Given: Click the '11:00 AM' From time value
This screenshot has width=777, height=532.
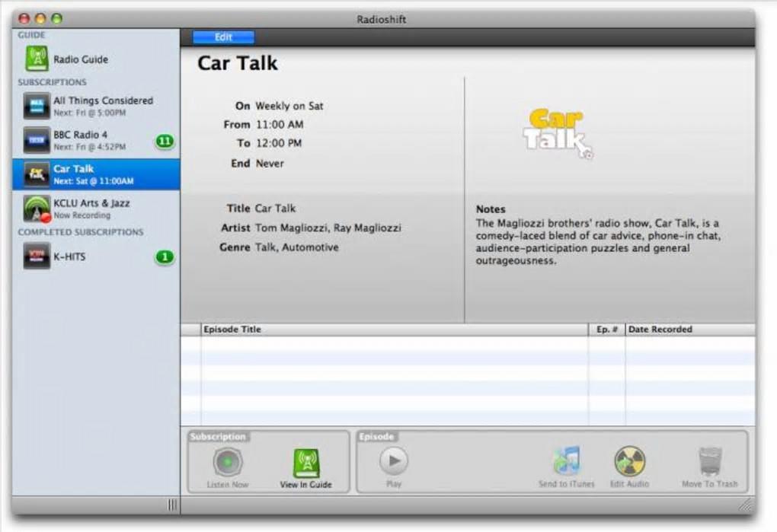Looking at the screenshot, I should 280,125.
